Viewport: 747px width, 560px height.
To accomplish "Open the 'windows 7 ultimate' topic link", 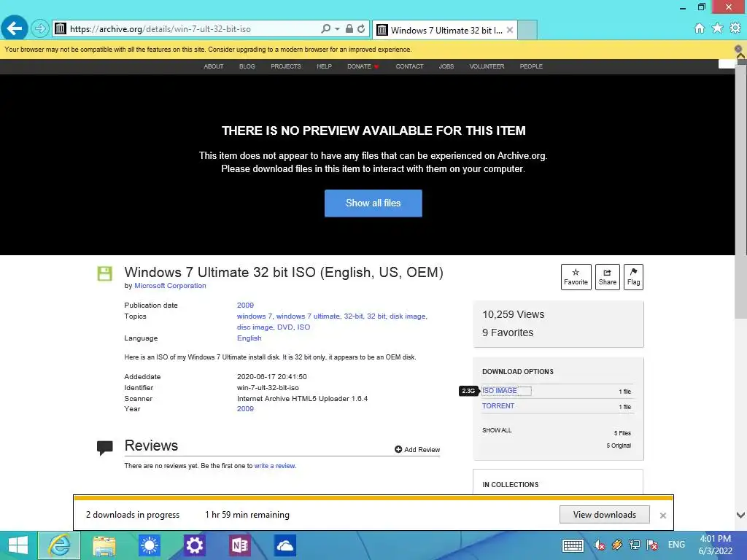I will (308, 316).
